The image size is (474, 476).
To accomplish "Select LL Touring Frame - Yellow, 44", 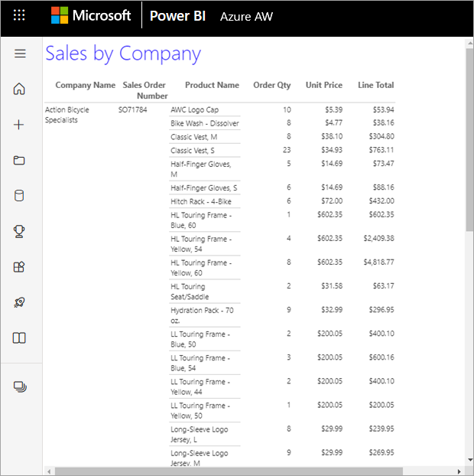I will click(x=200, y=386).
